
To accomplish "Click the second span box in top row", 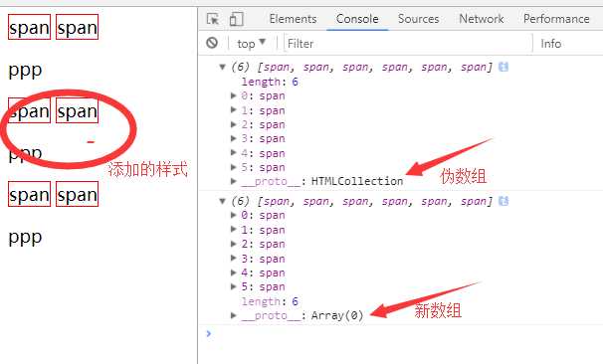I will click(77, 27).
